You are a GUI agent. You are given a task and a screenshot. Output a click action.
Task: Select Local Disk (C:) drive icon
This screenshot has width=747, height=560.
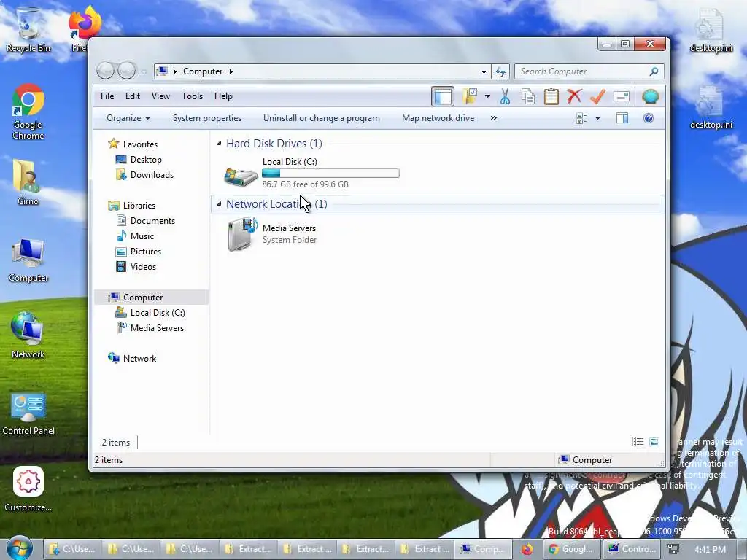241,175
